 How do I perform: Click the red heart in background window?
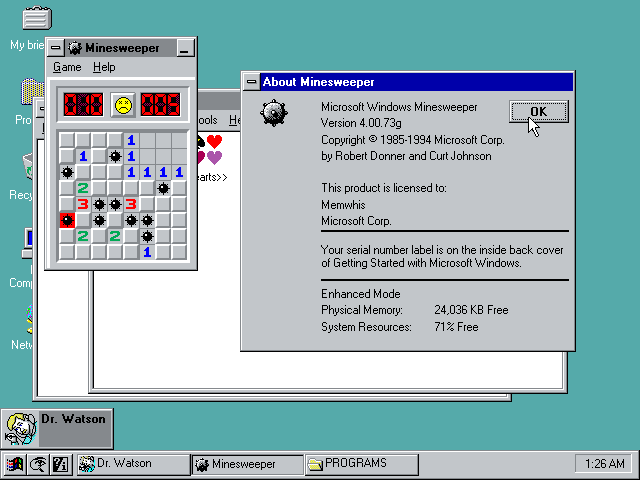214,141
